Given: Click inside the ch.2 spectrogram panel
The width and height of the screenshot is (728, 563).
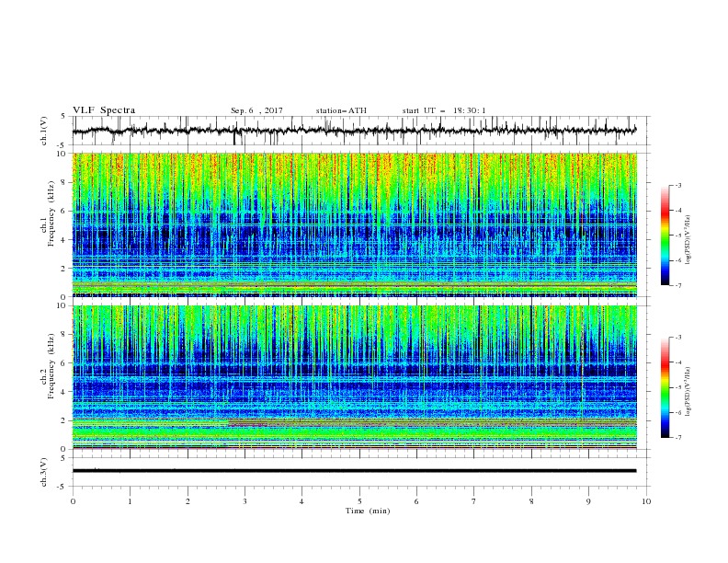Looking at the screenshot, I should [x=354, y=377].
